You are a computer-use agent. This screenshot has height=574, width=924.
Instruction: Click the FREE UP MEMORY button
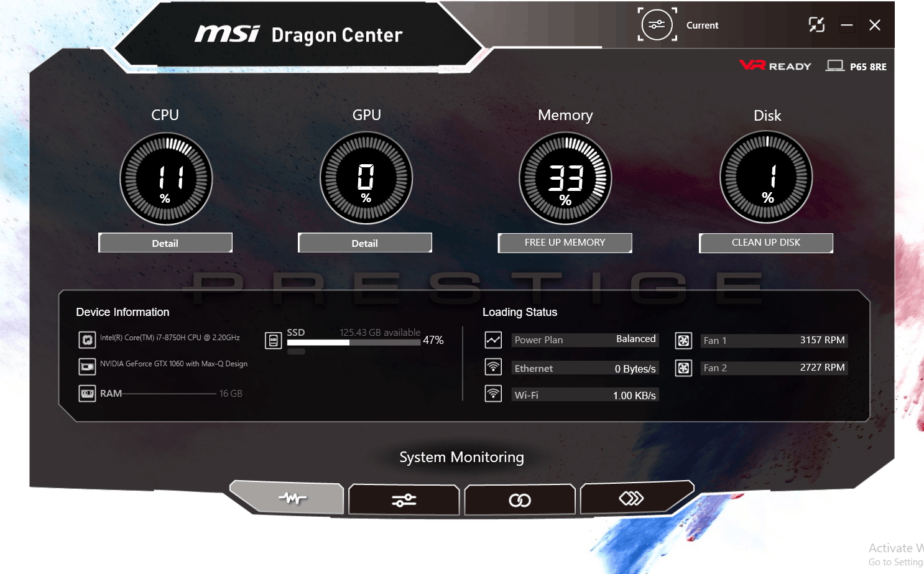click(565, 243)
